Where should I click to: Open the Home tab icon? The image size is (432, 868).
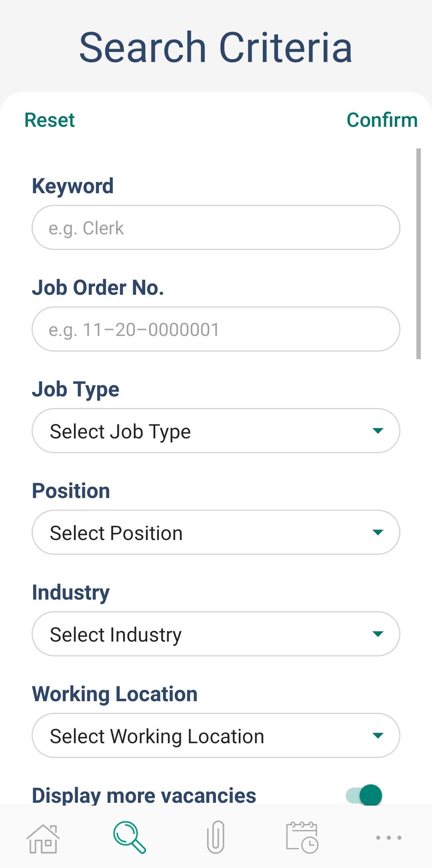[43, 838]
